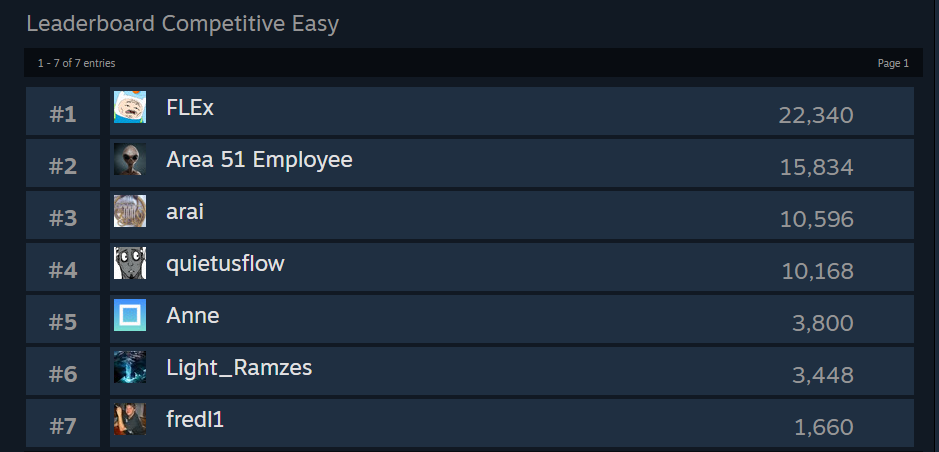
Task: Open arai's profile avatar
Action: point(130,211)
